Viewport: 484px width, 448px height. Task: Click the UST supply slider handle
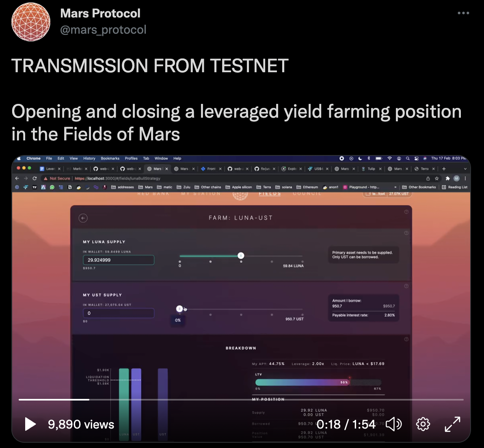179,308
